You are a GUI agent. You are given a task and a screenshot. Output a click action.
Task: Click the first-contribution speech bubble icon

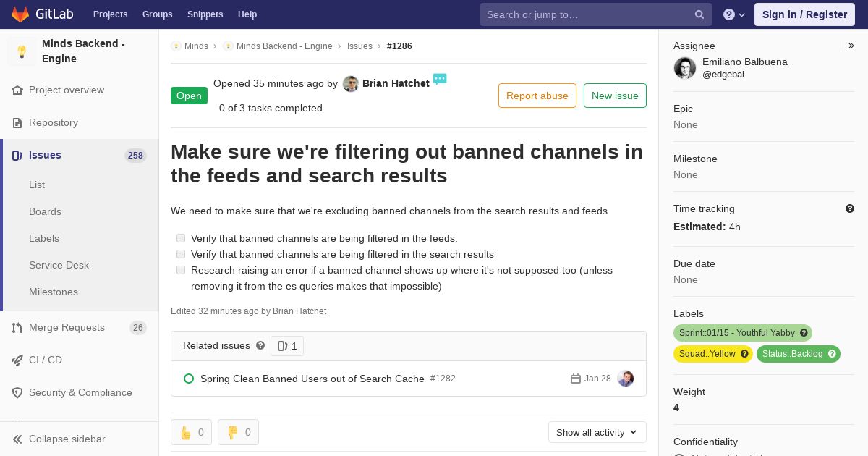pyautogui.click(x=440, y=79)
